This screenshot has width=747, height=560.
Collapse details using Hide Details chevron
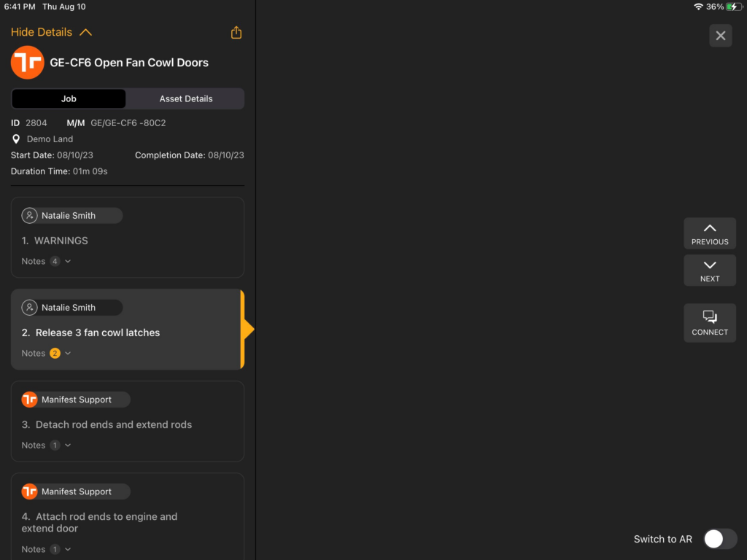[x=85, y=32]
